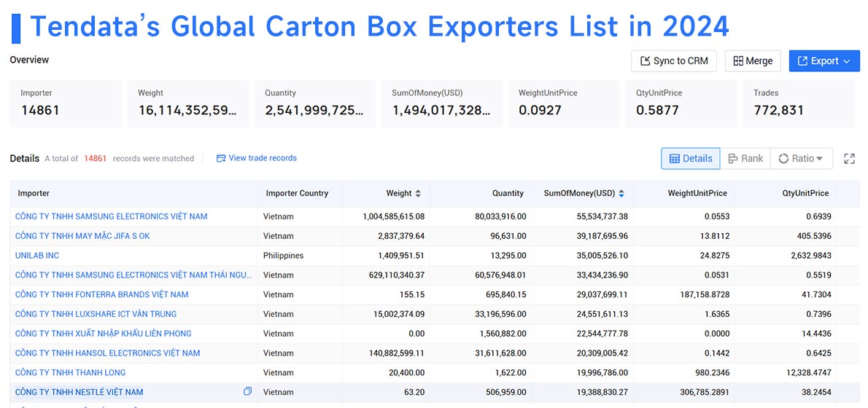Click the red 14861 matched records count
The width and height of the screenshot is (868, 408).
(x=96, y=159)
